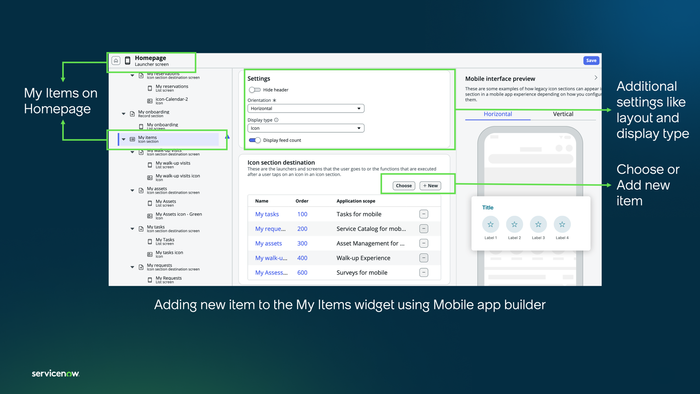Click the Choose button

pyautogui.click(x=404, y=186)
